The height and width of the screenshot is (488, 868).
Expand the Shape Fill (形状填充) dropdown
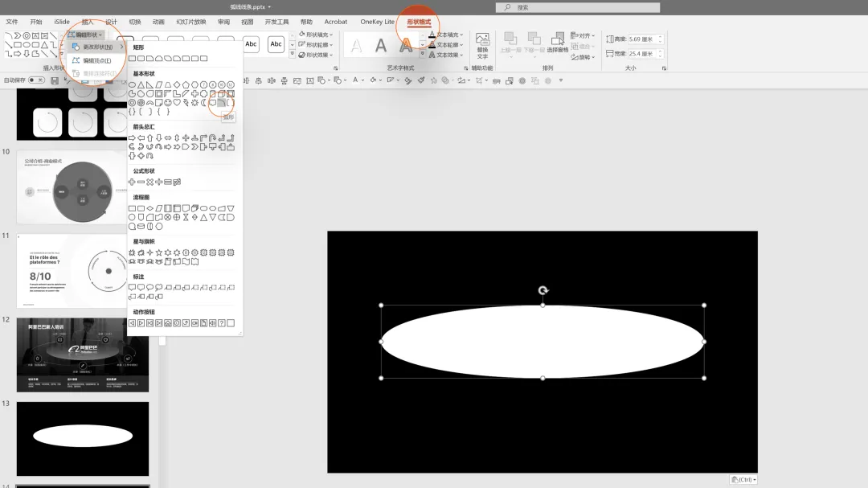click(316, 35)
